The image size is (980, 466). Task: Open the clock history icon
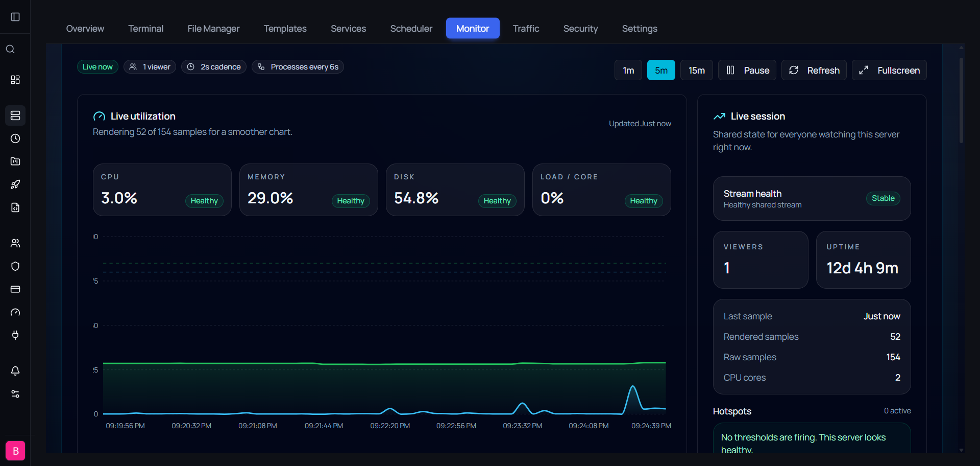tap(15, 138)
